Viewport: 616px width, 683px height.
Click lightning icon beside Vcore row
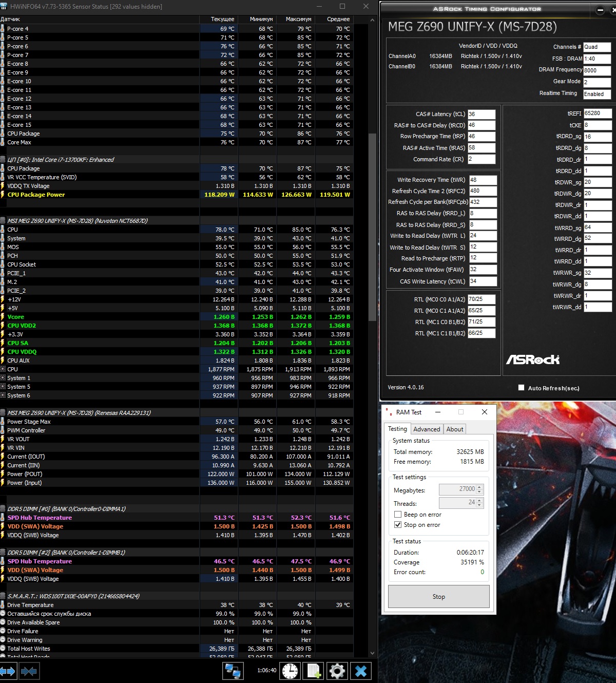click(3, 317)
